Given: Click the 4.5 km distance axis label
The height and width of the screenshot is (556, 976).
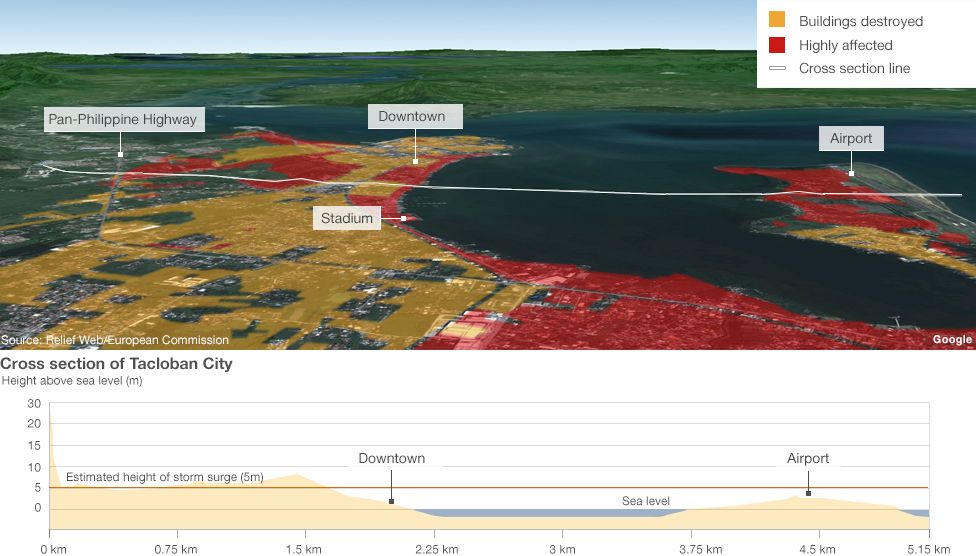Looking at the screenshot, I should 817,549.
